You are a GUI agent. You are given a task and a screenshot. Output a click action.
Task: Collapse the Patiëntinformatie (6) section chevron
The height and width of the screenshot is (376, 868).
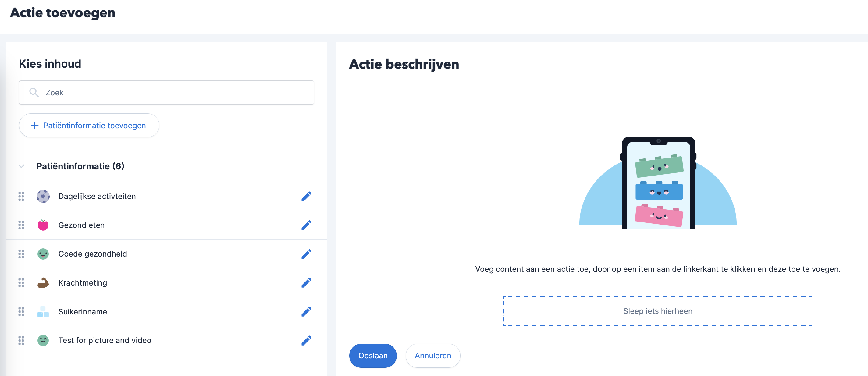(x=21, y=166)
